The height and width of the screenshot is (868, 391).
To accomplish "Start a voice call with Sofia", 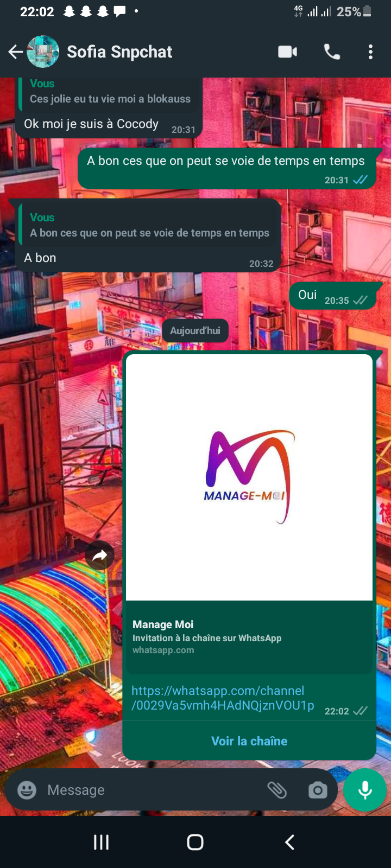I will pos(332,52).
